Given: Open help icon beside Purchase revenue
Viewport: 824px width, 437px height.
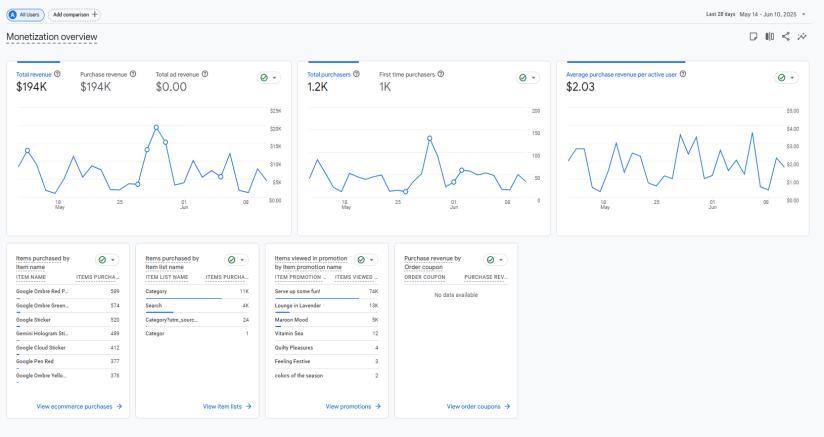Looking at the screenshot, I should (x=133, y=74).
